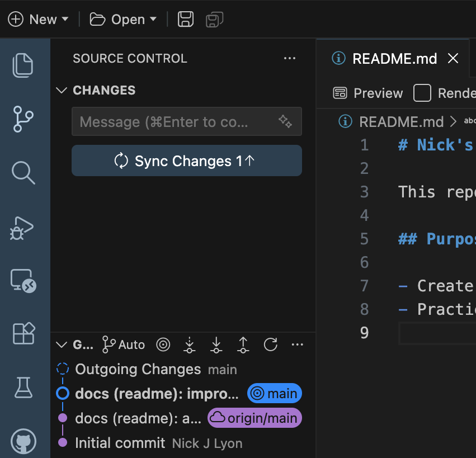The width and height of the screenshot is (476, 458).
Task: Generate commit message with sparkle icon
Action: coord(285,122)
